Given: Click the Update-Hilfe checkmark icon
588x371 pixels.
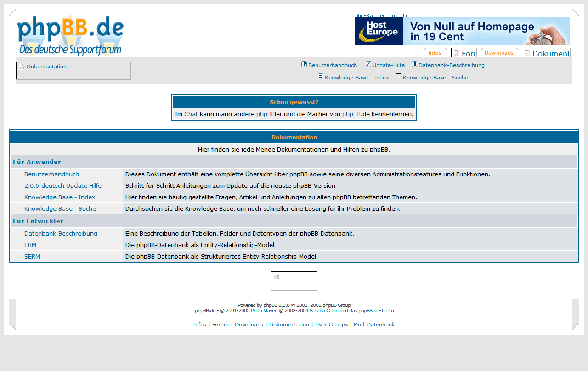Looking at the screenshot, I should tap(368, 64).
